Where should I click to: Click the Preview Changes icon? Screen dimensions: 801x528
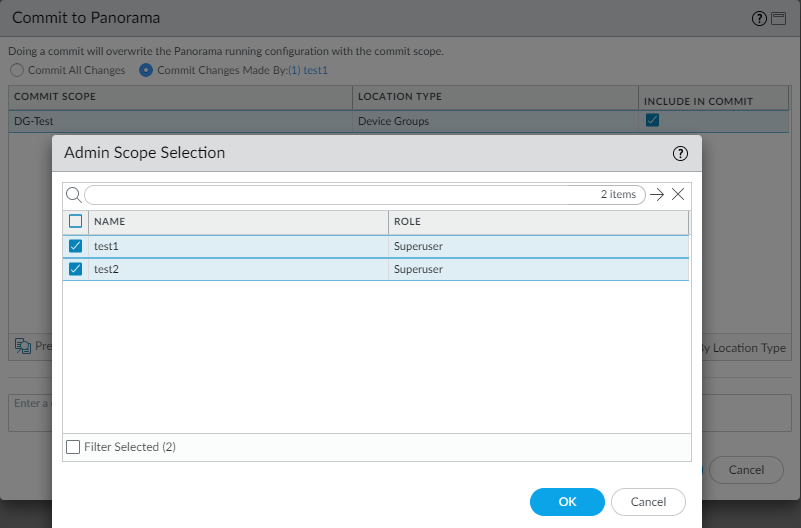click(23, 346)
